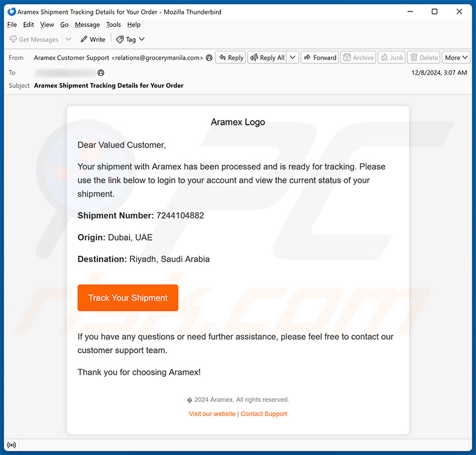
Task: Delete this message
Action: [x=424, y=57]
